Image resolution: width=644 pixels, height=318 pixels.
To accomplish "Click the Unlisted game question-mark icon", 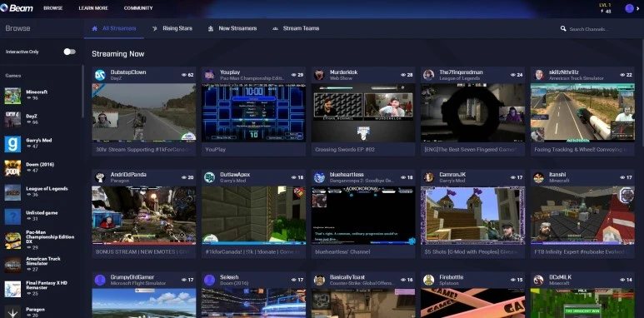I will tap(12, 216).
